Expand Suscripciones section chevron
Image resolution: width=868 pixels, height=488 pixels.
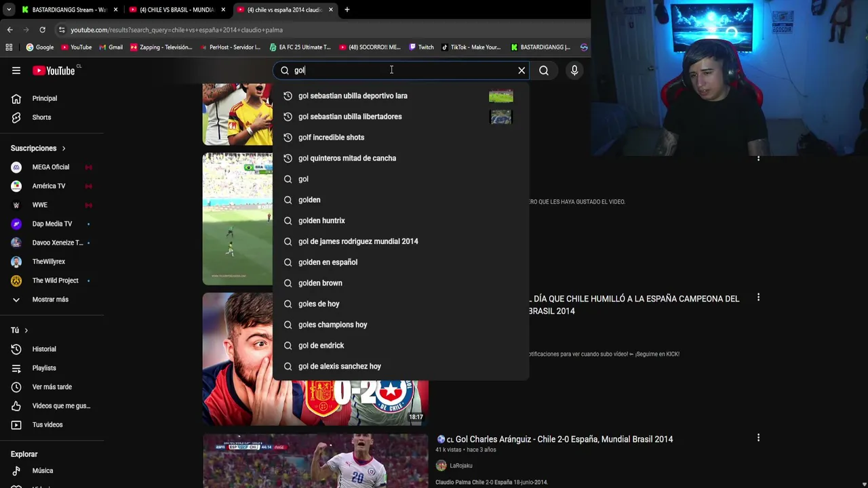(64, 148)
